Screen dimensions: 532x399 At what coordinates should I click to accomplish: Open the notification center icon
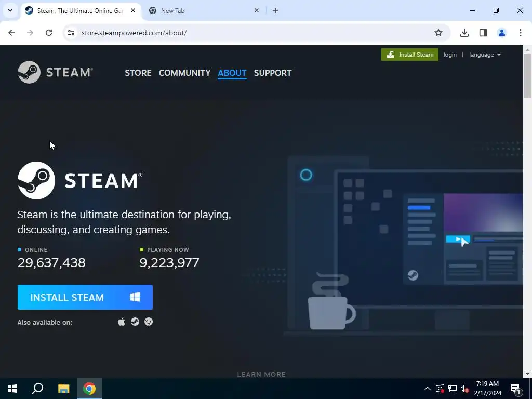click(515, 389)
